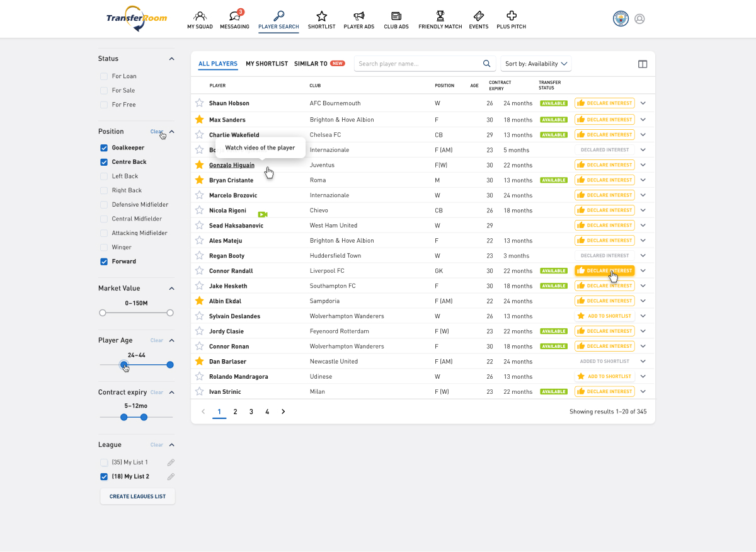This screenshot has width=756, height=552.
Task: Collapse the Contract expiry section
Action: pos(172,392)
